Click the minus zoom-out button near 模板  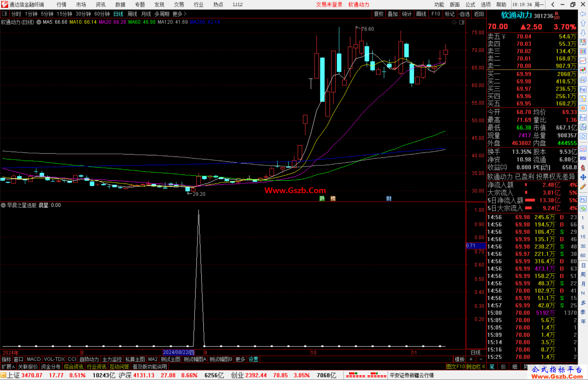[x=481, y=359]
